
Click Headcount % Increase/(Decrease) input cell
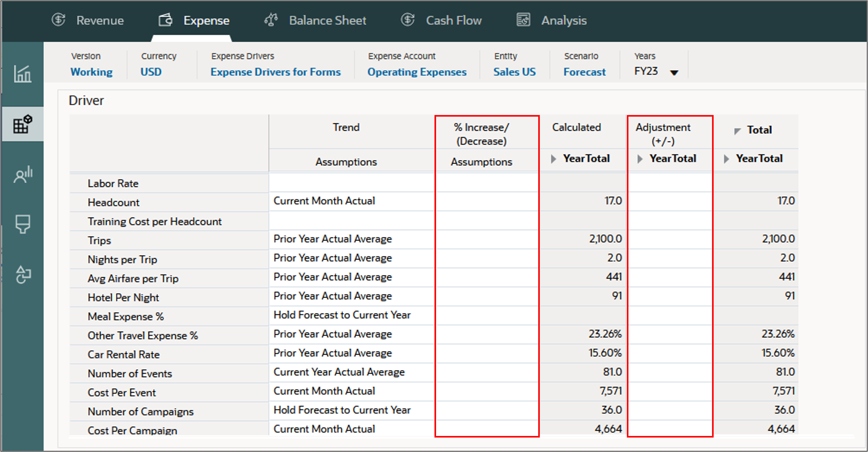click(x=487, y=201)
